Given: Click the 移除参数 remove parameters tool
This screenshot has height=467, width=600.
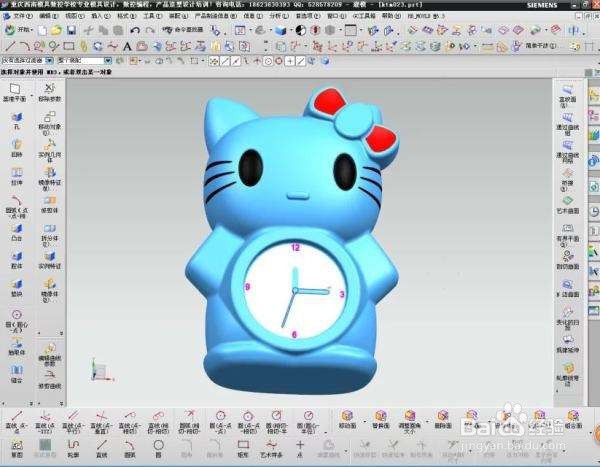Looking at the screenshot, I should pos(50,93).
